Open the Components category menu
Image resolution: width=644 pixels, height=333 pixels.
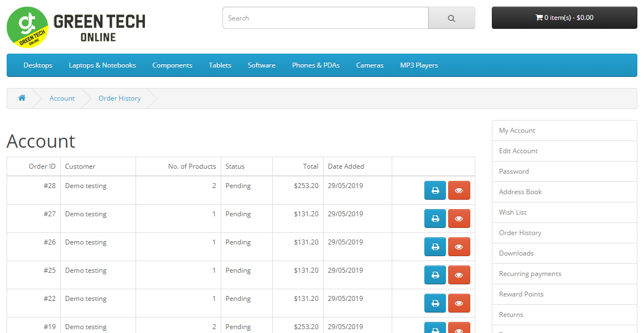[172, 65]
